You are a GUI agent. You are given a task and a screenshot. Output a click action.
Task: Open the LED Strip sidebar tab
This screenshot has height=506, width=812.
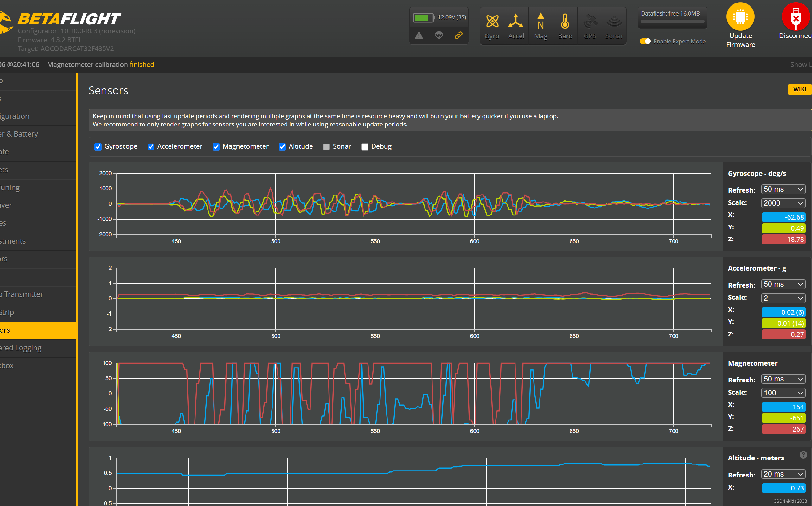point(38,312)
